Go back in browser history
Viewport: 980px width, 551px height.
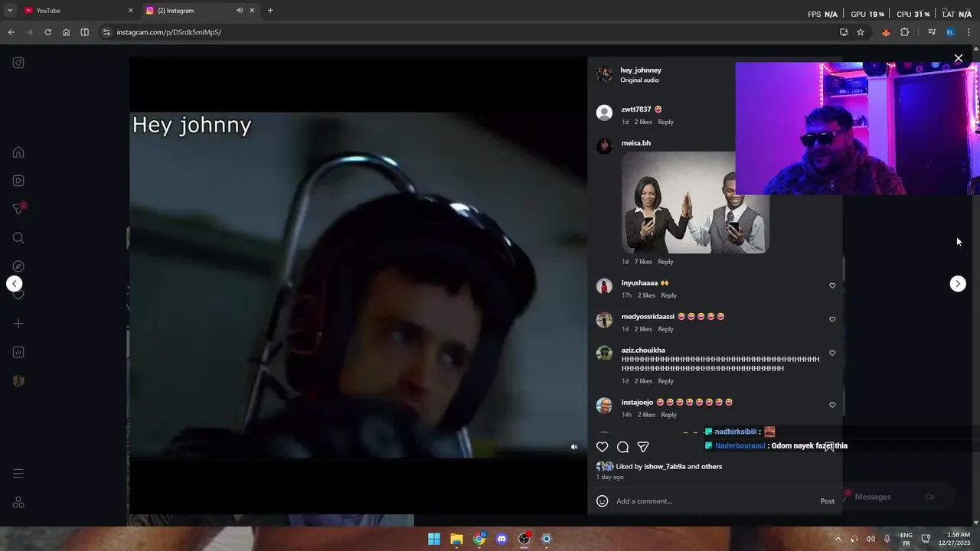(11, 32)
